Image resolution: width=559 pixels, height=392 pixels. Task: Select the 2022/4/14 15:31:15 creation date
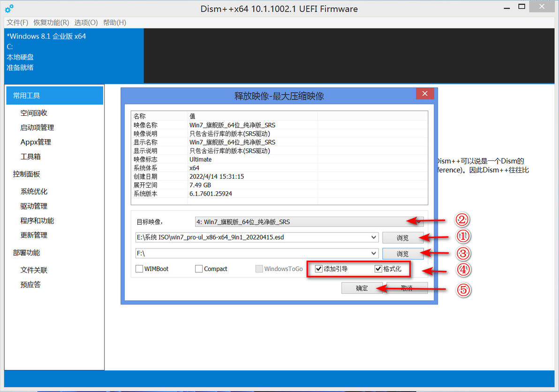click(217, 176)
